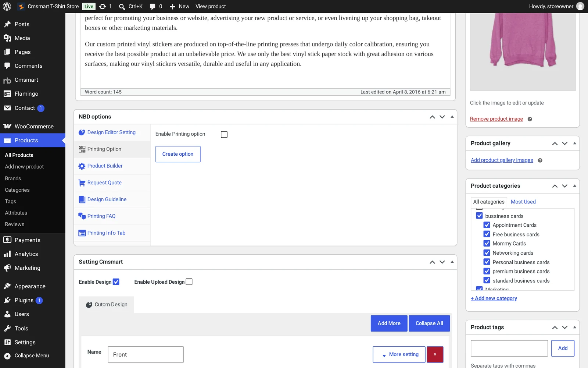
Task: Open Appearance paintbrush icon
Action: [7, 286]
